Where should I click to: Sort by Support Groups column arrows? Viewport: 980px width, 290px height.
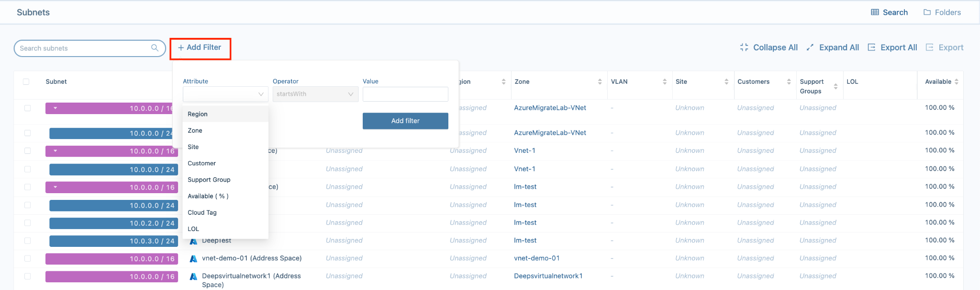pos(835,87)
